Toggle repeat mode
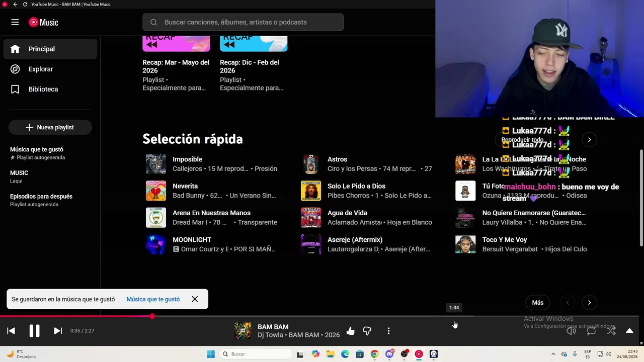 click(x=591, y=331)
